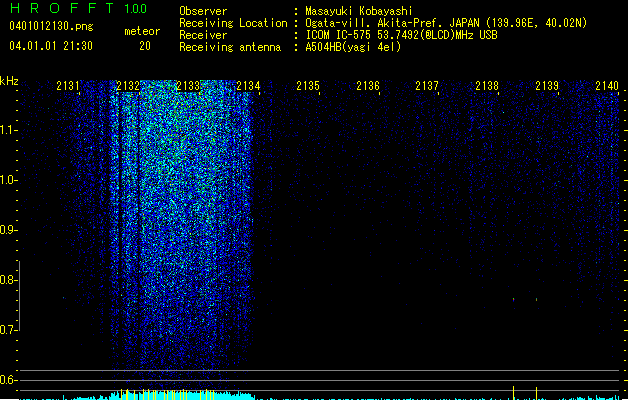This screenshot has height=400, width=629.
Task: Click the 1.0 kHz frequency tick label
Action: (8, 180)
